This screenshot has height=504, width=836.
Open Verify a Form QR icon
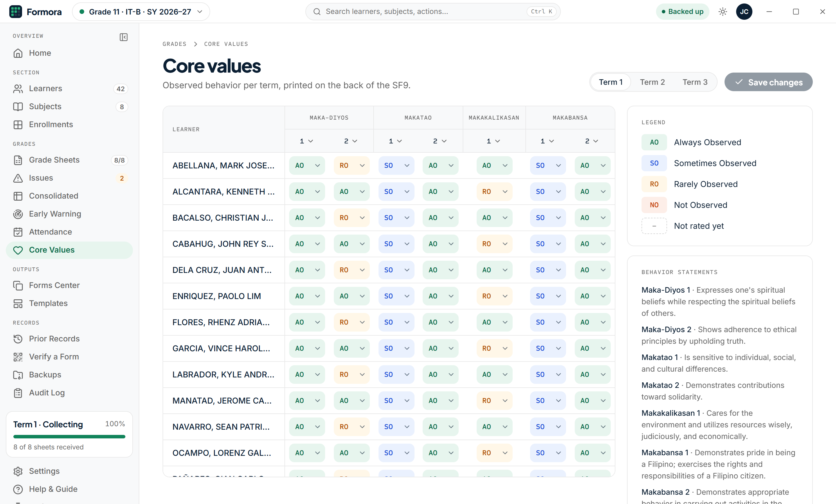click(18, 357)
